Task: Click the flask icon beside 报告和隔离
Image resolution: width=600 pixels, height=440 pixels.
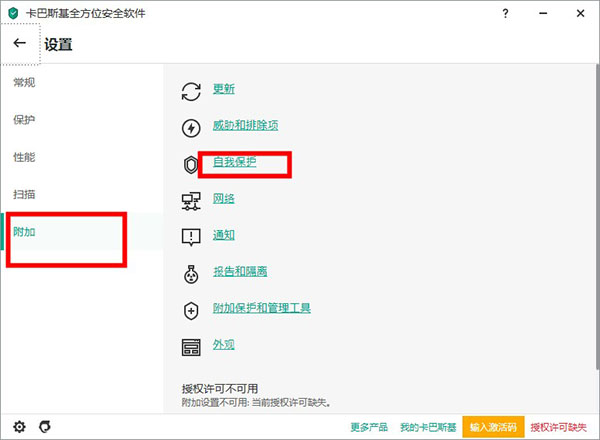Action: pos(191,274)
